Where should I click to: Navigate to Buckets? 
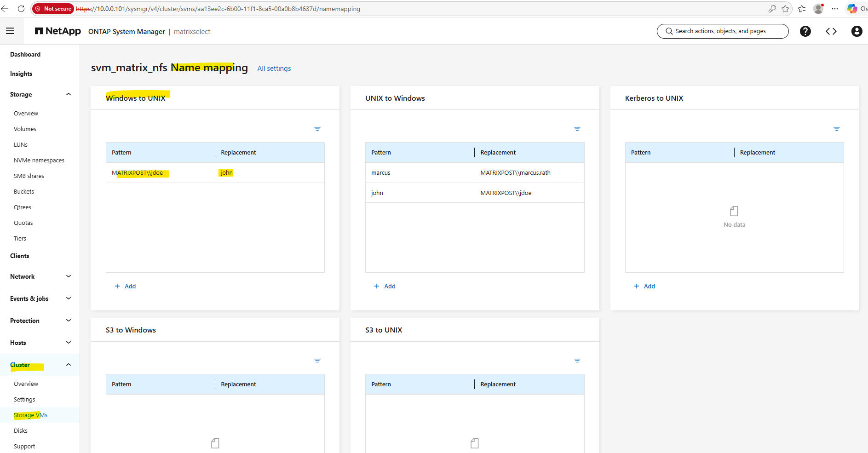24,192
